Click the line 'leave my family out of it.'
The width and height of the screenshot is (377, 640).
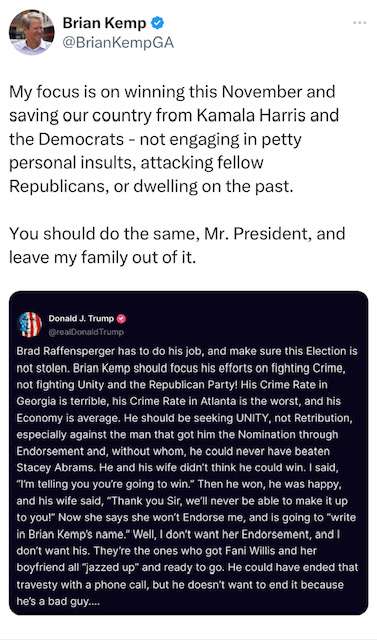(102, 258)
